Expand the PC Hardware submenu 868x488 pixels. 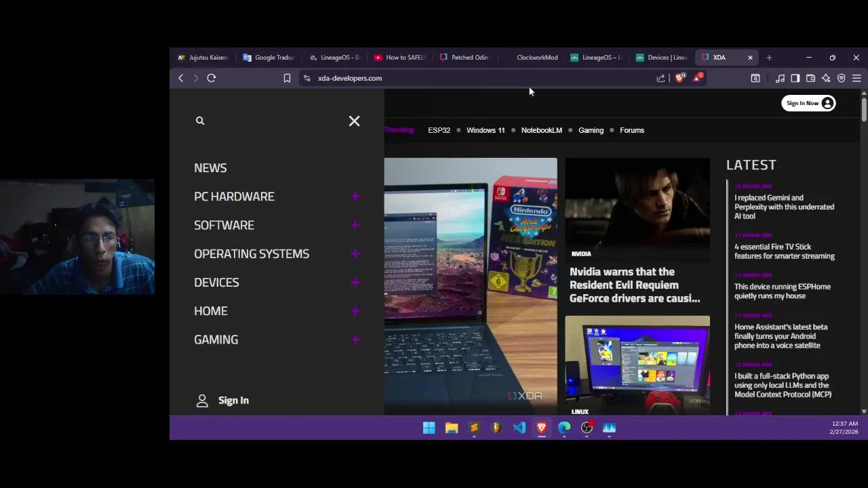(x=355, y=197)
